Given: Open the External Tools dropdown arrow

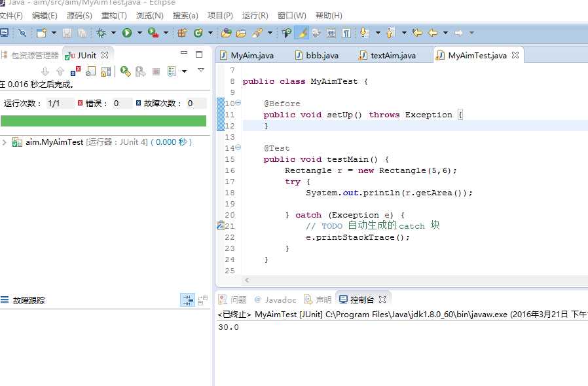Looking at the screenshot, I should 166,33.
